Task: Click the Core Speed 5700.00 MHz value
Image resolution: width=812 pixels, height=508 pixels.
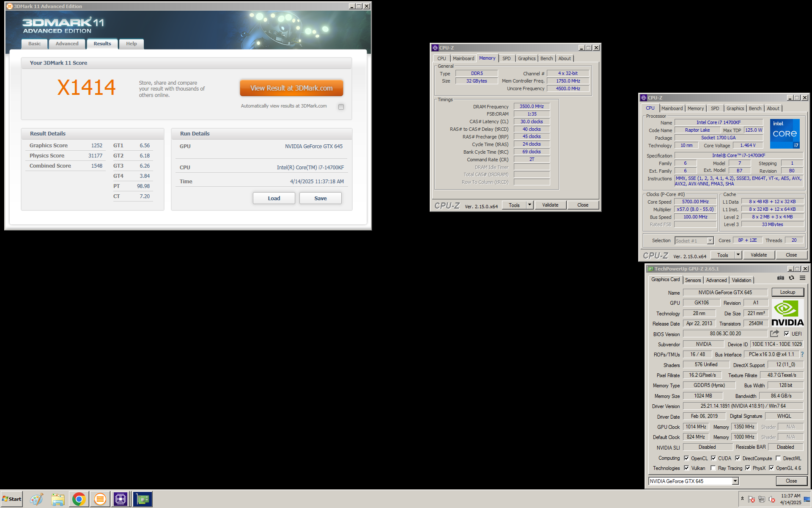Action: point(695,202)
